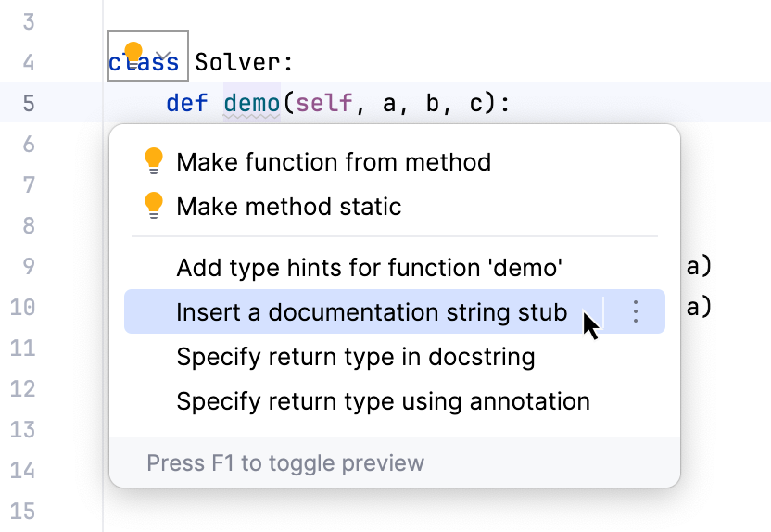
Task: Click line number 3 in the gutter
Action: (27, 21)
